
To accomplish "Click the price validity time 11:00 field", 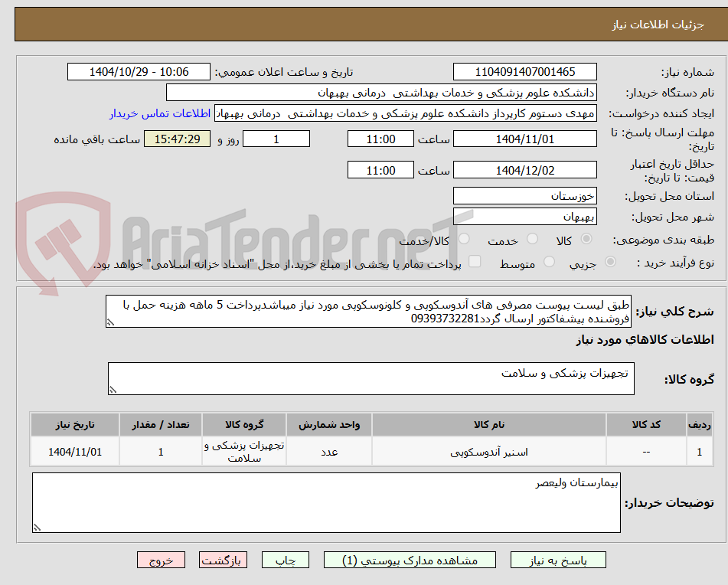I will coord(380,170).
